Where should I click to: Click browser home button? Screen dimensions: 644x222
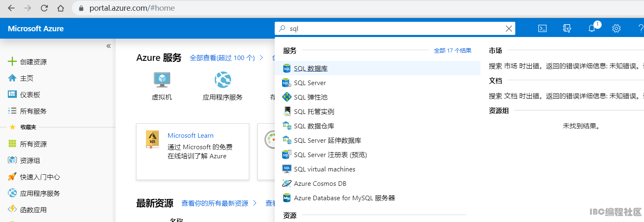60,8
